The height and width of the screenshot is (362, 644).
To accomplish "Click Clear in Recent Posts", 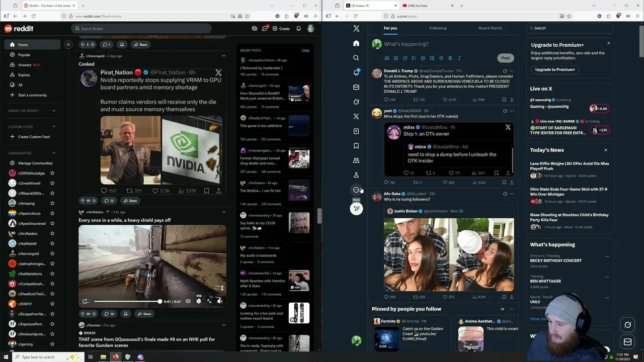I will [x=305, y=50].
